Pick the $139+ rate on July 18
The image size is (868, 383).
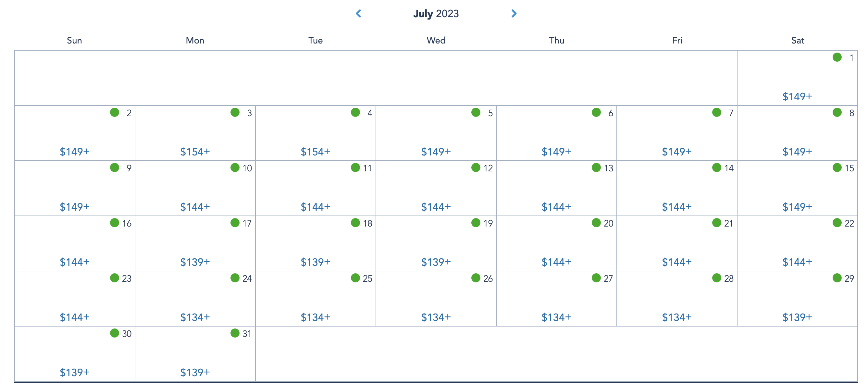click(316, 262)
